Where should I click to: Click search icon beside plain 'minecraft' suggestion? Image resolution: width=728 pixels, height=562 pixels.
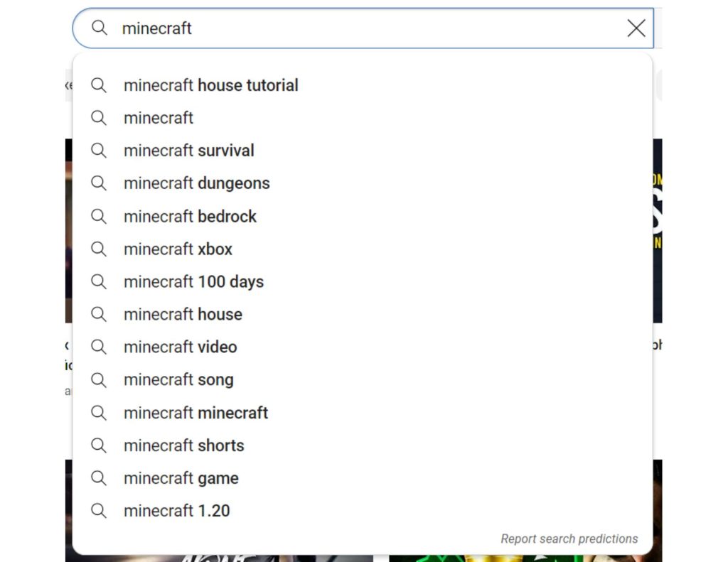(x=98, y=118)
